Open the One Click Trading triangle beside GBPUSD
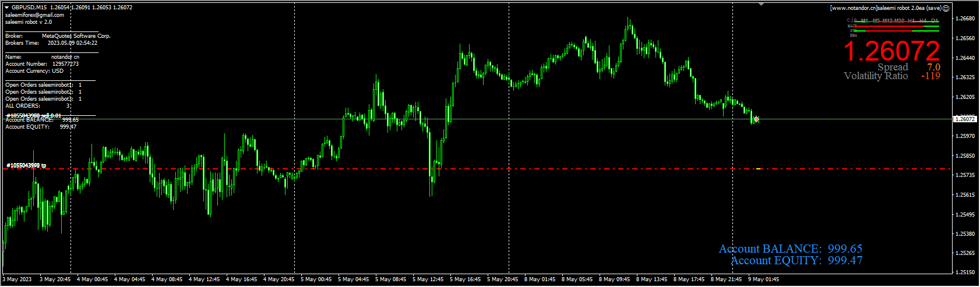 [x=6, y=8]
